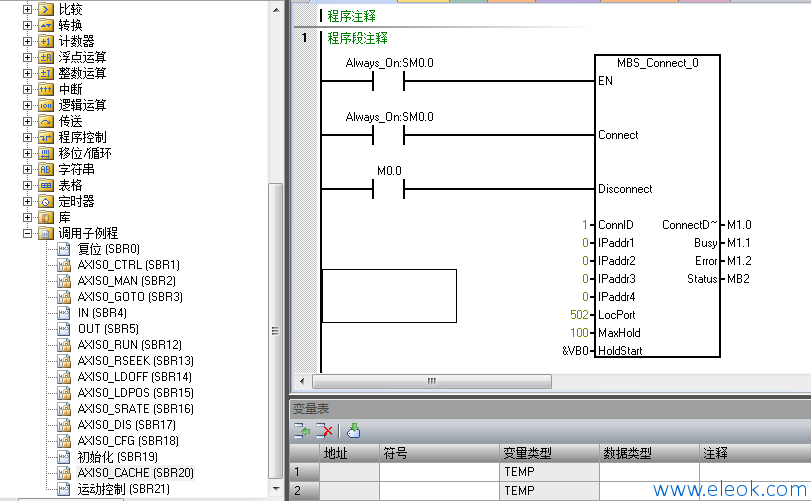
Task: Click the 复位 (SBR0) subroutine icon
Action: click(64, 249)
